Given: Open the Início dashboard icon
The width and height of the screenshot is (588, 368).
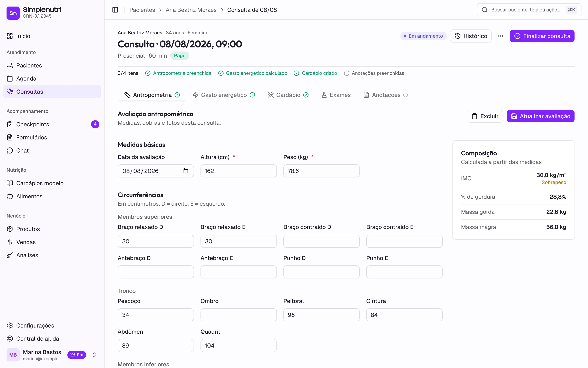Looking at the screenshot, I should tap(10, 36).
